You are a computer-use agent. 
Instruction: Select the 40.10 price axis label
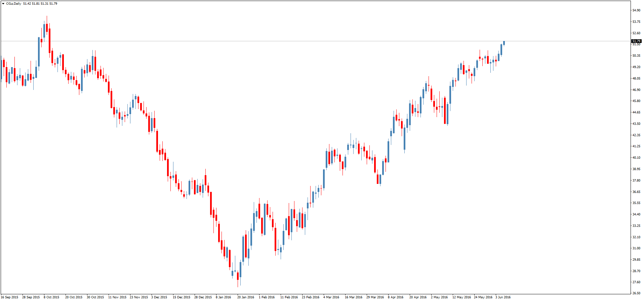(636, 158)
